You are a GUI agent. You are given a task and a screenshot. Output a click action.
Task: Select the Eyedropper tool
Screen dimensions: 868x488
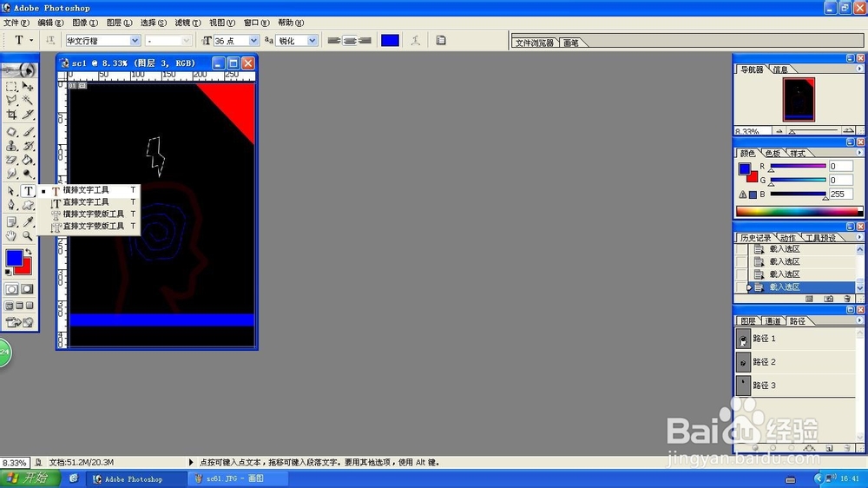[x=28, y=222]
